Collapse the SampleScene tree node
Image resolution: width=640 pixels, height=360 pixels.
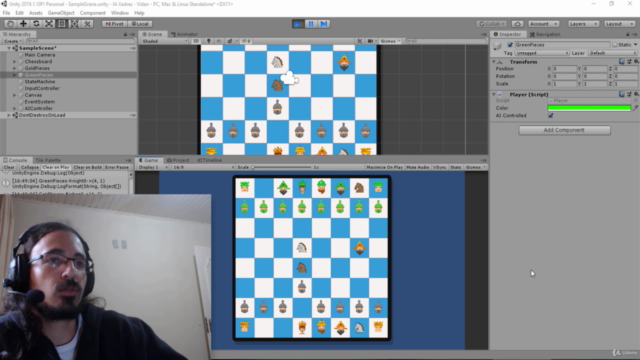[x=9, y=48]
